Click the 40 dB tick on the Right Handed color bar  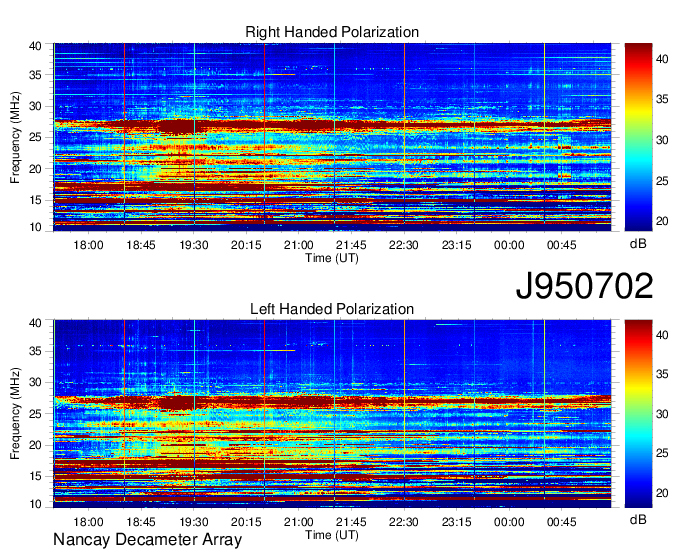pyautogui.click(x=662, y=59)
